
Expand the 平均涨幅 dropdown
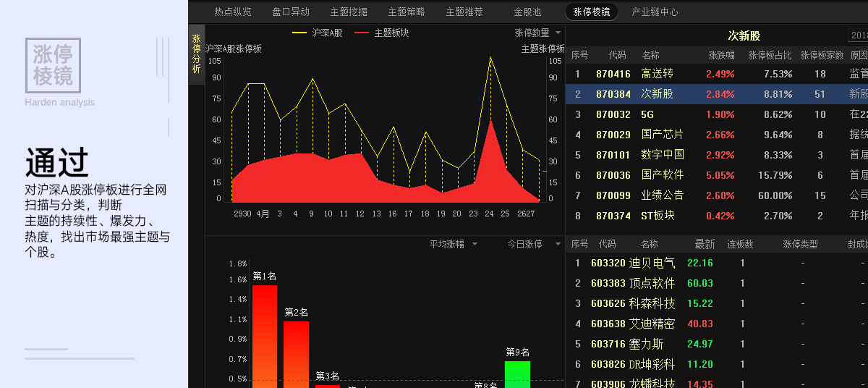(x=454, y=245)
